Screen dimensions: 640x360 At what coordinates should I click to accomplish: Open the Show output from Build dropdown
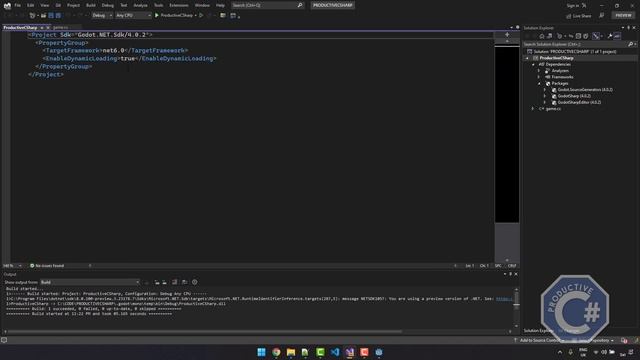[90, 282]
